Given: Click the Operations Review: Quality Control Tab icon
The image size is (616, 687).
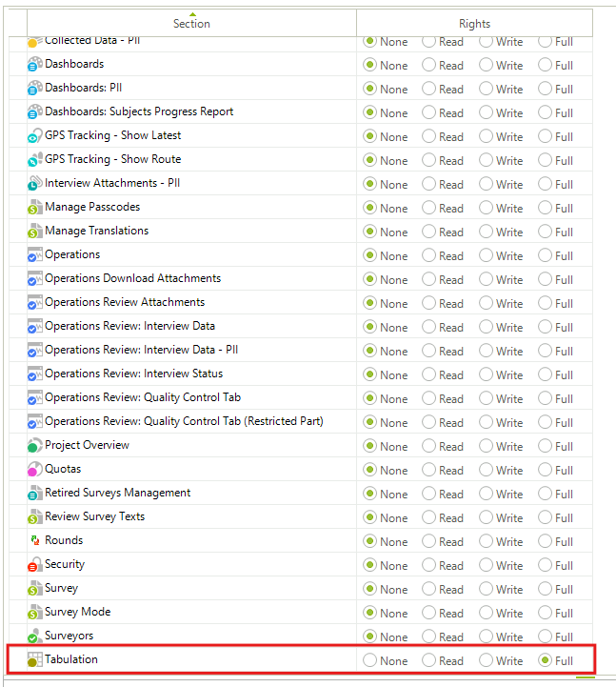Looking at the screenshot, I should tap(34, 397).
